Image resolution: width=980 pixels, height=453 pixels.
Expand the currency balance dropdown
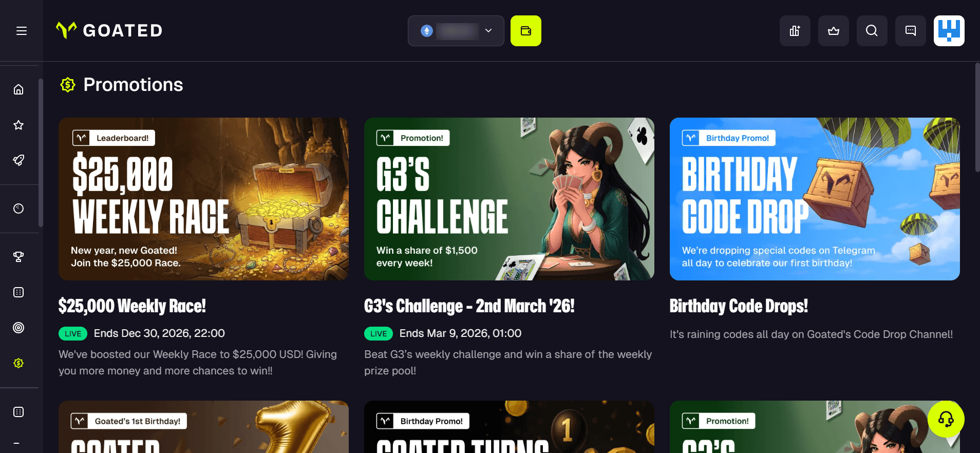pyautogui.click(x=456, y=31)
